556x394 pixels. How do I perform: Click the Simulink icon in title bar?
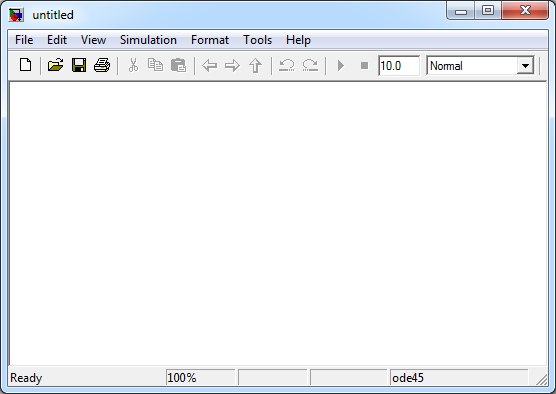tap(16, 15)
